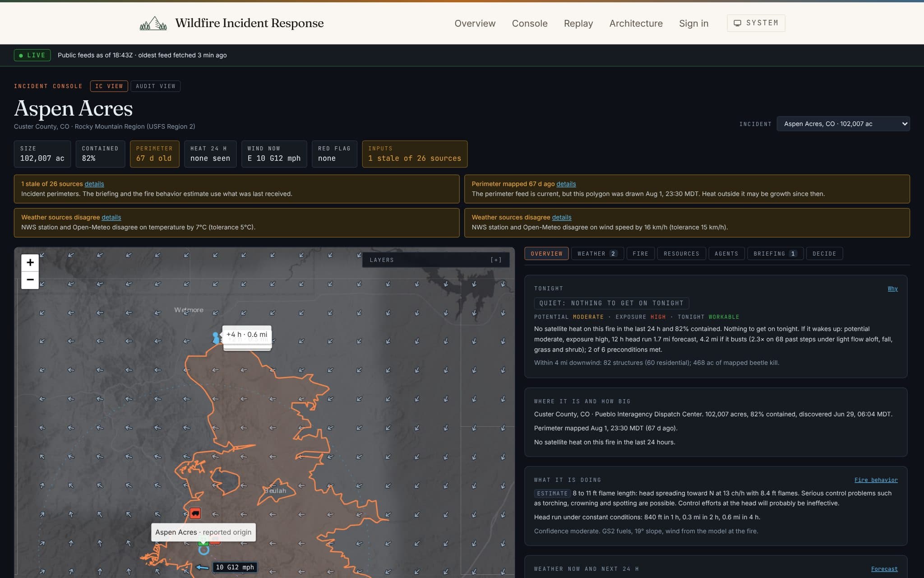Click the INPUTS stale sources card

tap(415, 154)
